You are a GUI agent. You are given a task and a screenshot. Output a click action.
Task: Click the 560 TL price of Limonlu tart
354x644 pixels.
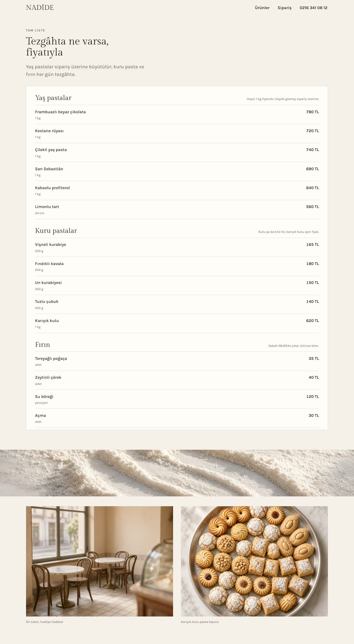tap(312, 207)
